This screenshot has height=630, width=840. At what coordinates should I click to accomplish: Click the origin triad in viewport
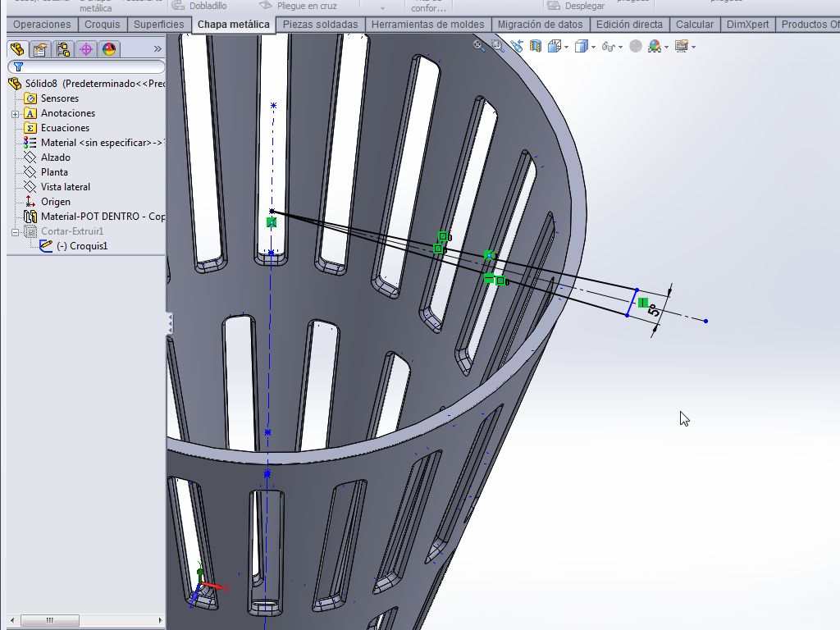[x=208, y=586]
